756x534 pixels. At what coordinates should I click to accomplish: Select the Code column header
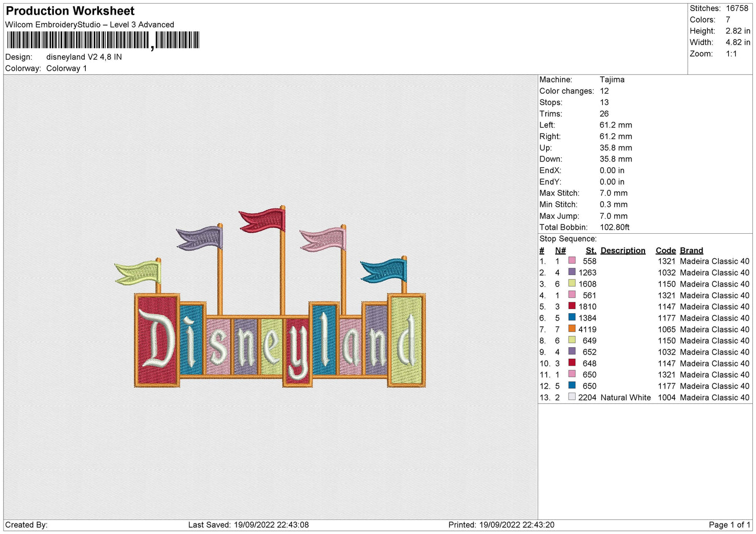coord(665,251)
